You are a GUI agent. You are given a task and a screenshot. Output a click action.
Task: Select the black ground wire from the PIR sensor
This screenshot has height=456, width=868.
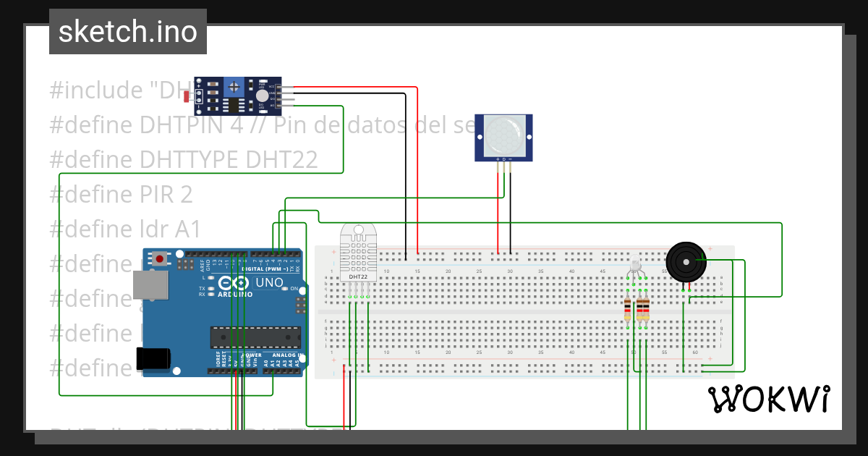[511, 217]
